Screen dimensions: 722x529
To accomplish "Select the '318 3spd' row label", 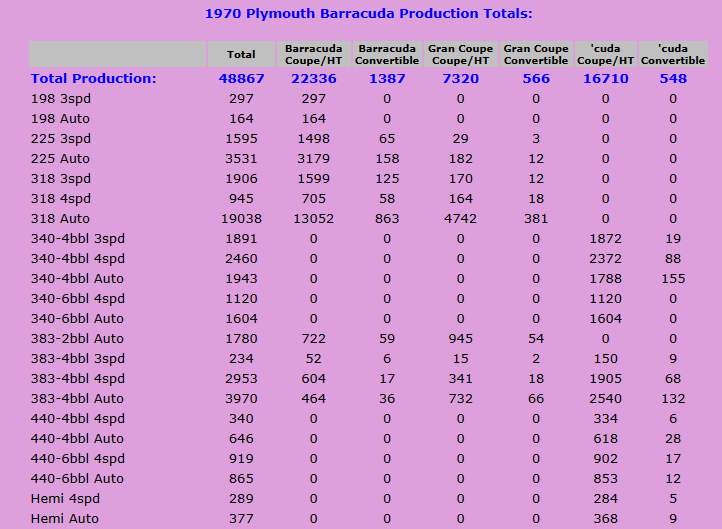I will click(x=60, y=179).
